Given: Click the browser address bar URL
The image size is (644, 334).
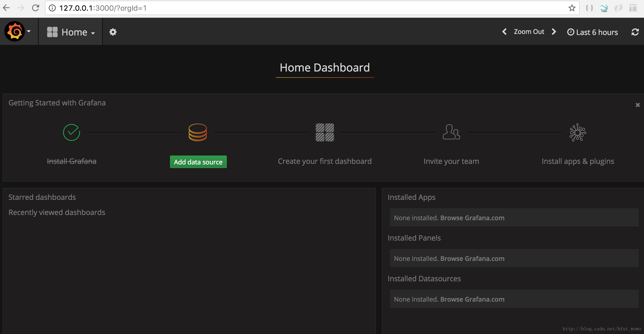Looking at the screenshot, I should [103, 8].
